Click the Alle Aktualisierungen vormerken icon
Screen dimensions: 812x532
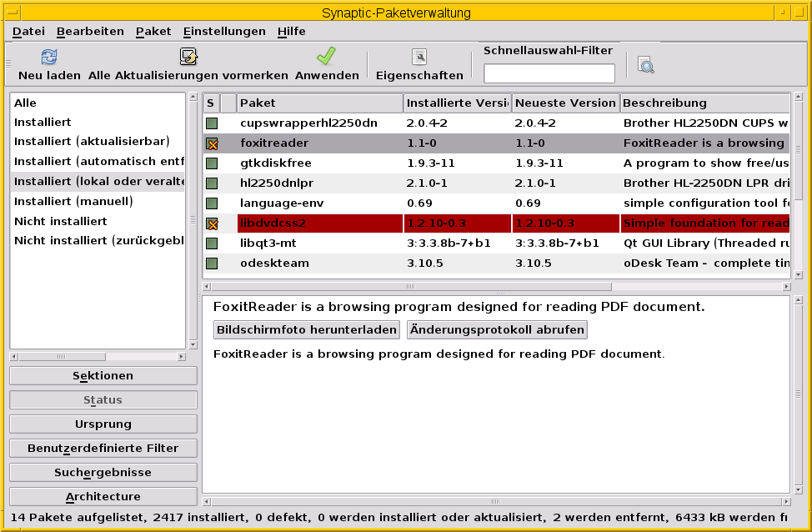[188, 56]
